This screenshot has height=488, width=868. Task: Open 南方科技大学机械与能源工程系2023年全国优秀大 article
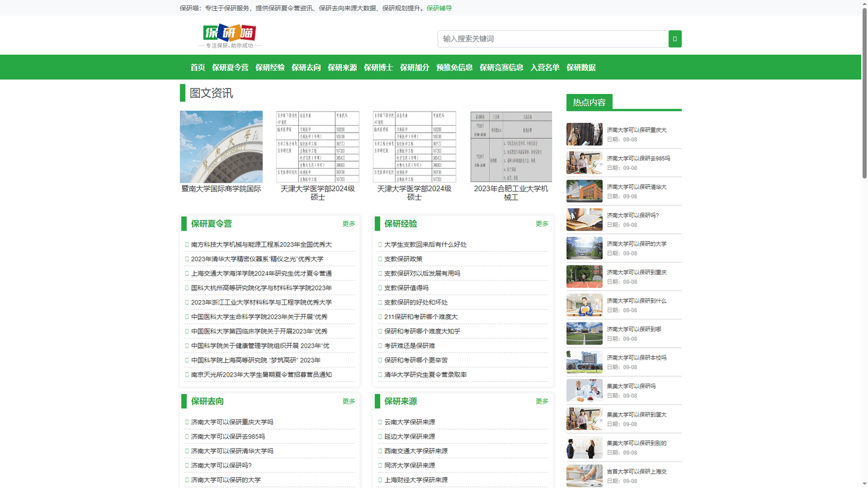[262, 245]
